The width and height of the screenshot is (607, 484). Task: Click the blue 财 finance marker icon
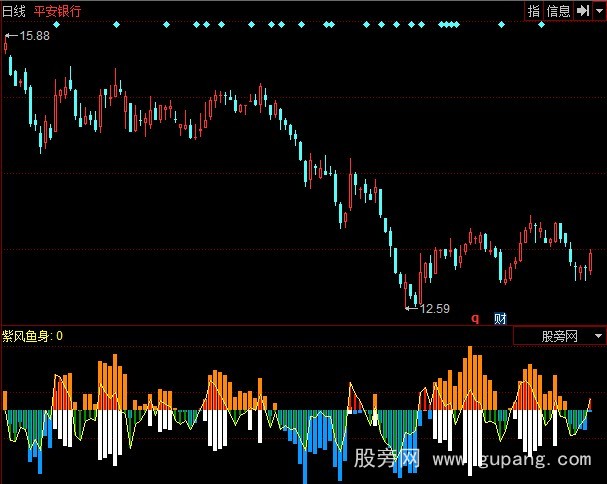500,318
